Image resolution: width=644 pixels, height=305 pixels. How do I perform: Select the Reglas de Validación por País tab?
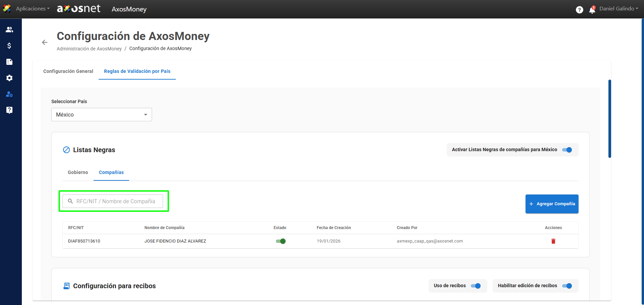137,71
